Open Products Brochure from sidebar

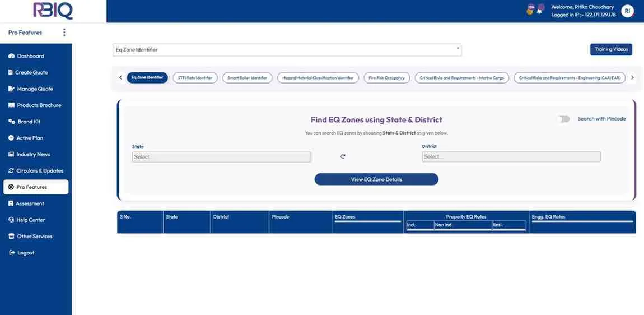pyautogui.click(x=39, y=105)
